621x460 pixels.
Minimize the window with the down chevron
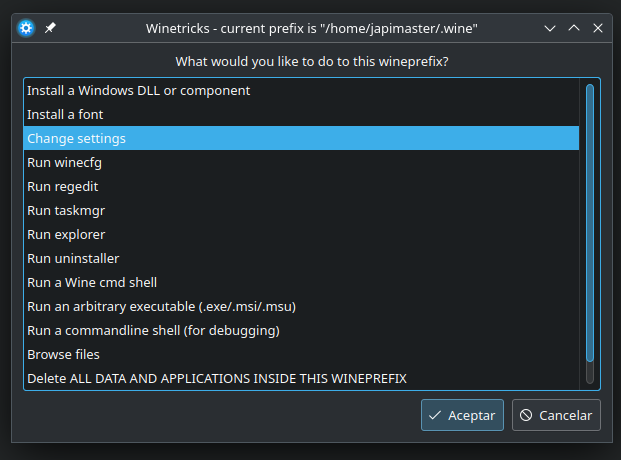[551, 28]
